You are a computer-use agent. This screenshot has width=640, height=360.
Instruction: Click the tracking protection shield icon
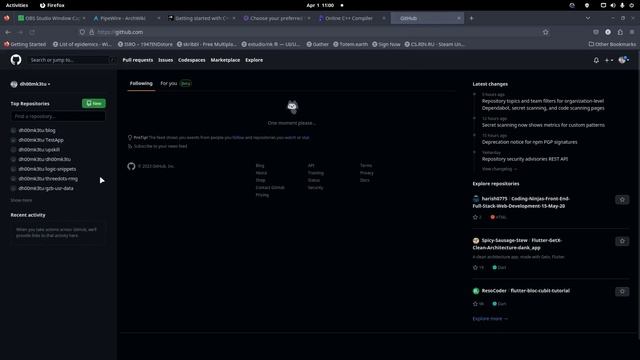coord(82,32)
